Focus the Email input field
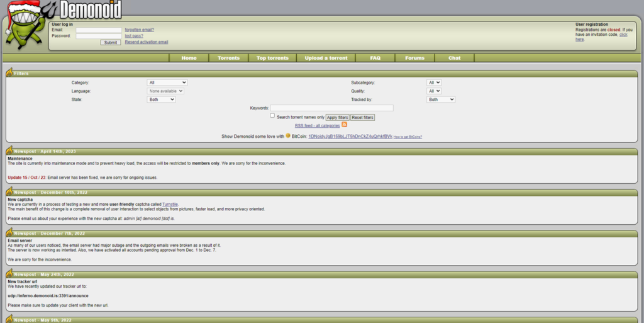The image size is (644, 323). (x=99, y=30)
